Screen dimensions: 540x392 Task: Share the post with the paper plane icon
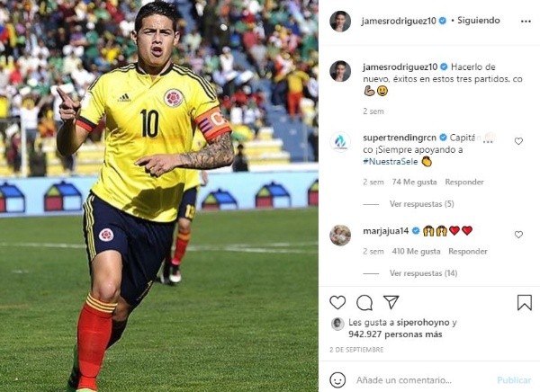click(391, 302)
